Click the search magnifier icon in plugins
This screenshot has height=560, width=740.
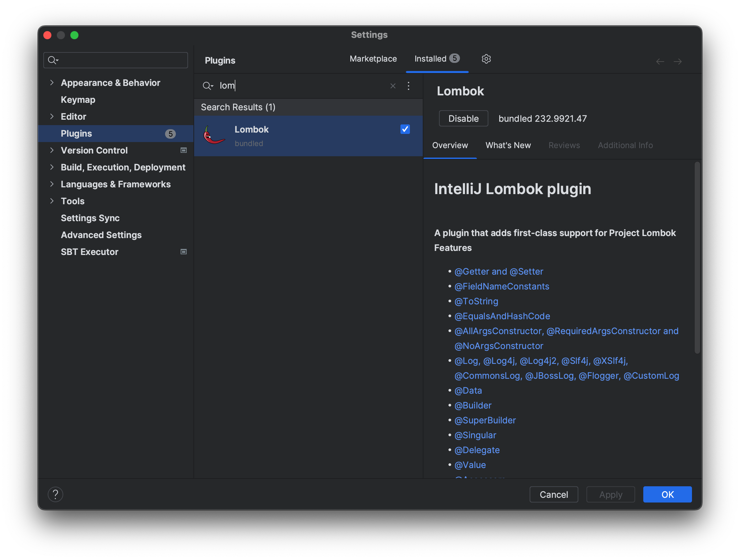(208, 85)
